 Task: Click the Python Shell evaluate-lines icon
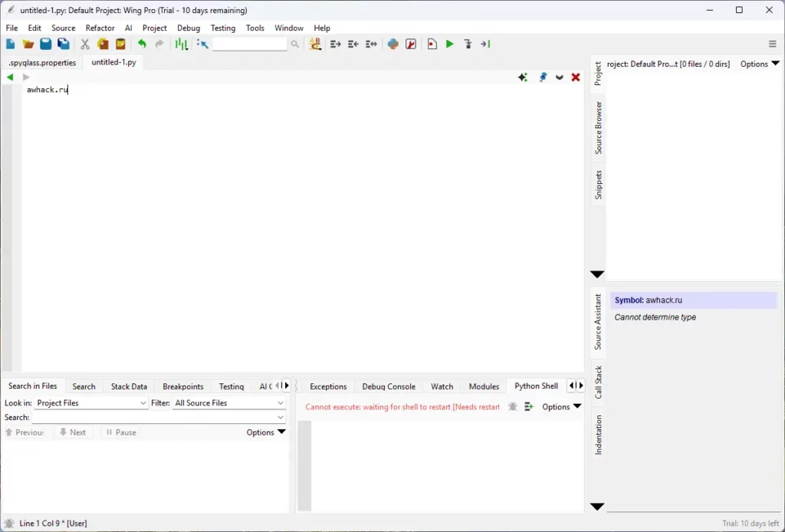529,407
